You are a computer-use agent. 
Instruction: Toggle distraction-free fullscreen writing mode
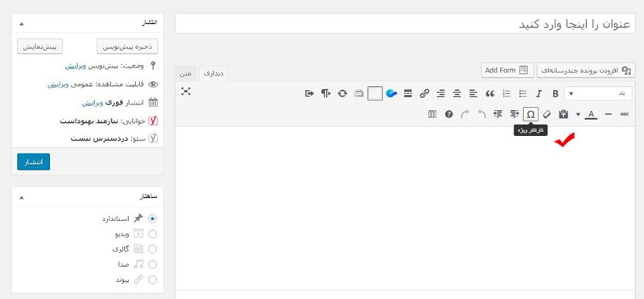point(186,92)
